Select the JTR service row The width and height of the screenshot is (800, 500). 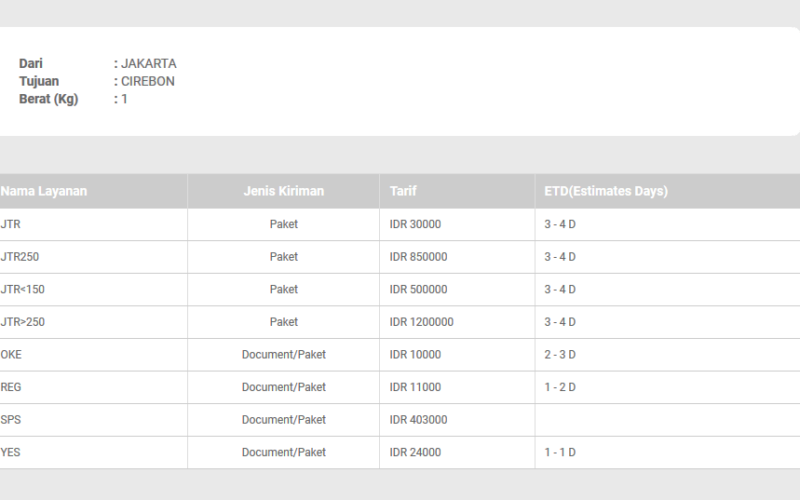tap(400, 224)
